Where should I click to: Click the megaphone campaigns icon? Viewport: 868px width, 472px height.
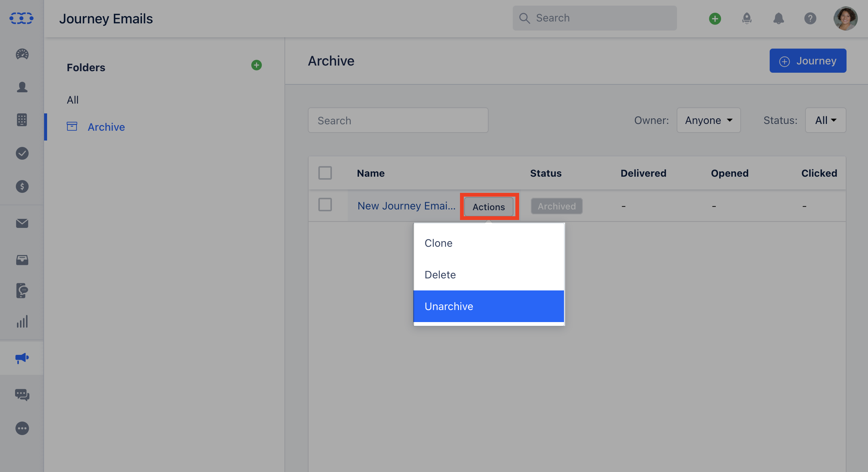[22, 357]
